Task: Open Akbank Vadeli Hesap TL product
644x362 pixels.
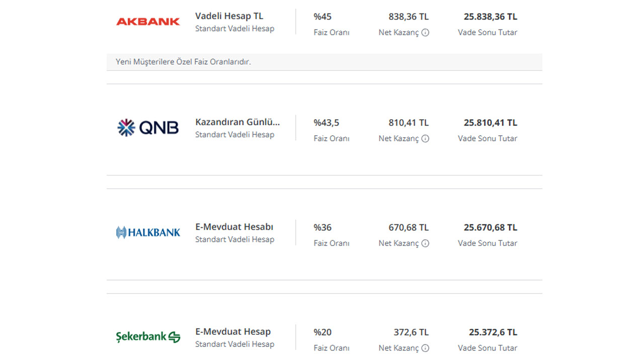Action: tap(229, 16)
